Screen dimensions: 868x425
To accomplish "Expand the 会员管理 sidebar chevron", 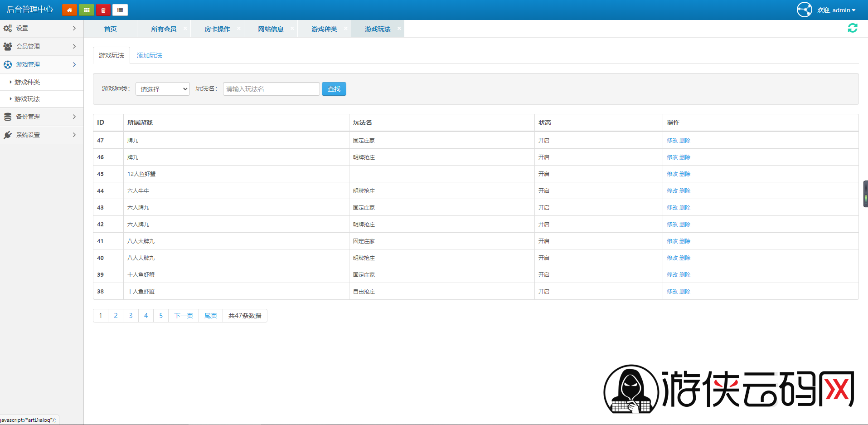I will 74,46.
